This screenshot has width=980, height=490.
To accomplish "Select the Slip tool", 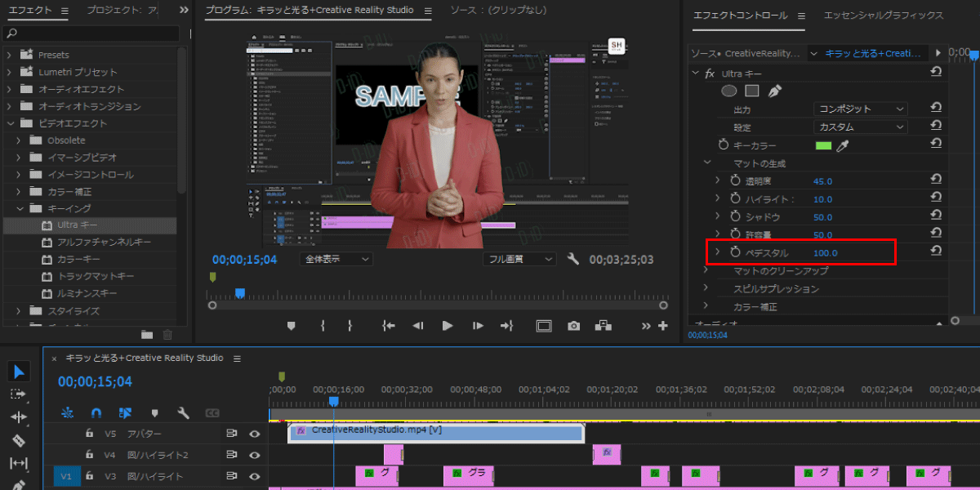I will 19,463.
